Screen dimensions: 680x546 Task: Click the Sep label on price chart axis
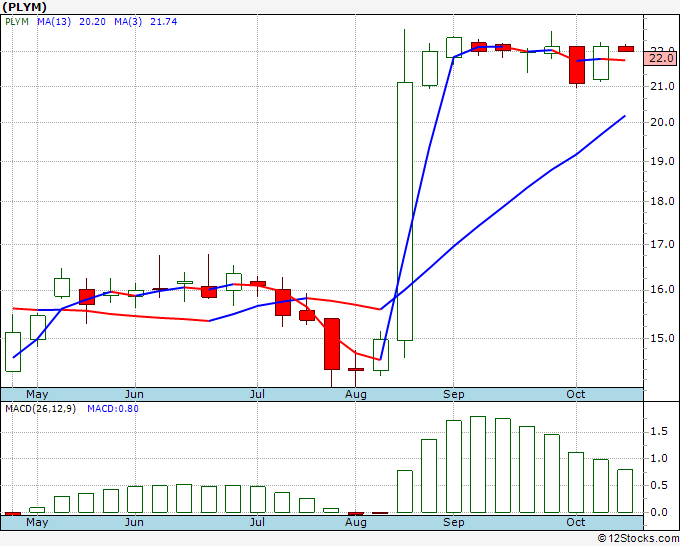(454, 395)
